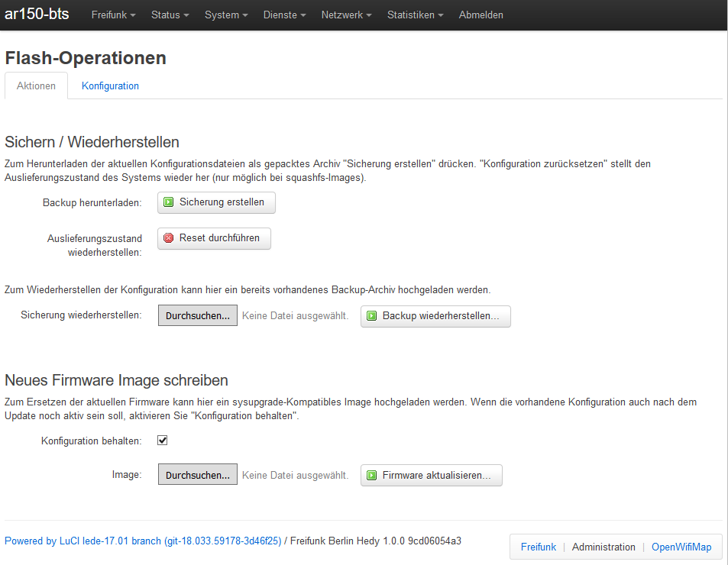Image resolution: width=728 pixels, height=565 pixels.
Task: Expand the System menu
Action: click(226, 15)
